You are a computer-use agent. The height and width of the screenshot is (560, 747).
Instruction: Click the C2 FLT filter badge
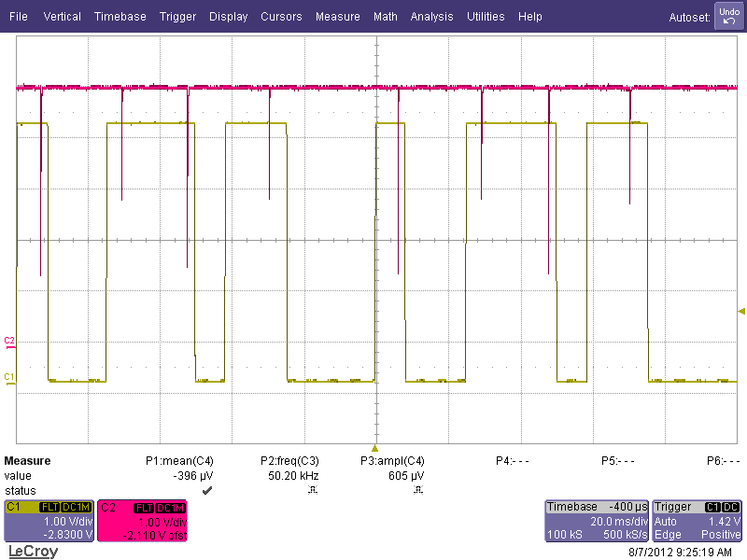tap(144, 508)
